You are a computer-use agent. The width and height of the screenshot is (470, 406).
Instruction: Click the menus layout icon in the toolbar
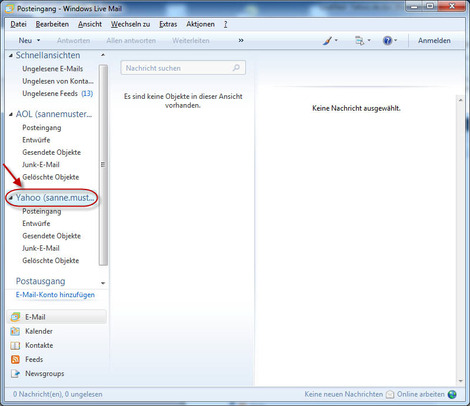pyautogui.click(x=359, y=41)
